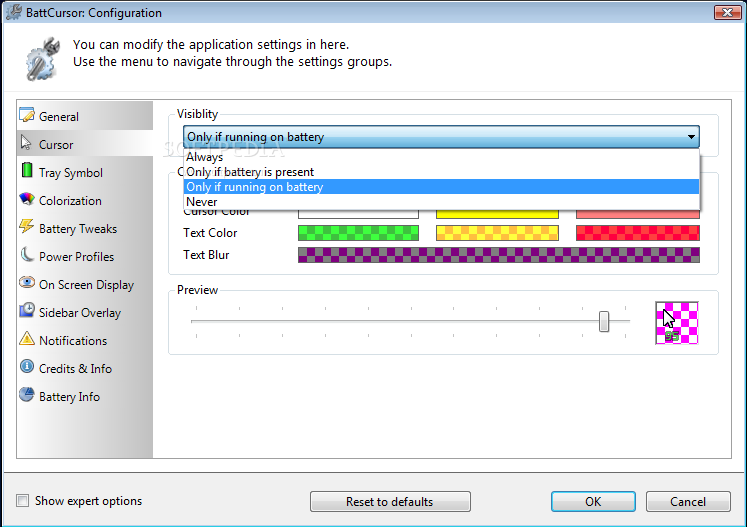This screenshot has height=527, width=747.
Task: Open Sidebar Overlay settings
Action: [86, 313]
